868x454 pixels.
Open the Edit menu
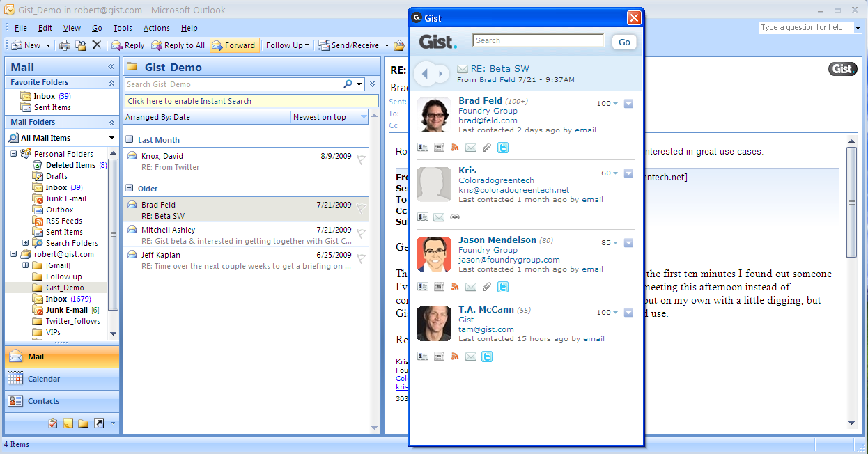tap(45, 28)
